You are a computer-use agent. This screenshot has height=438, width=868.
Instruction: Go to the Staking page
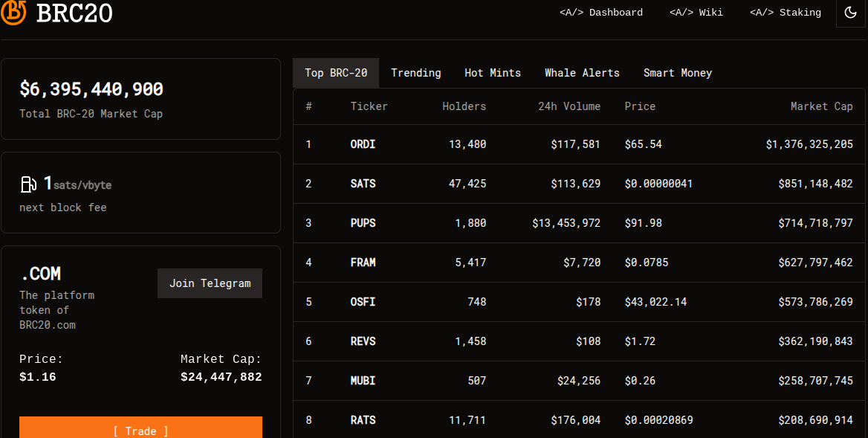click(785, 13)
